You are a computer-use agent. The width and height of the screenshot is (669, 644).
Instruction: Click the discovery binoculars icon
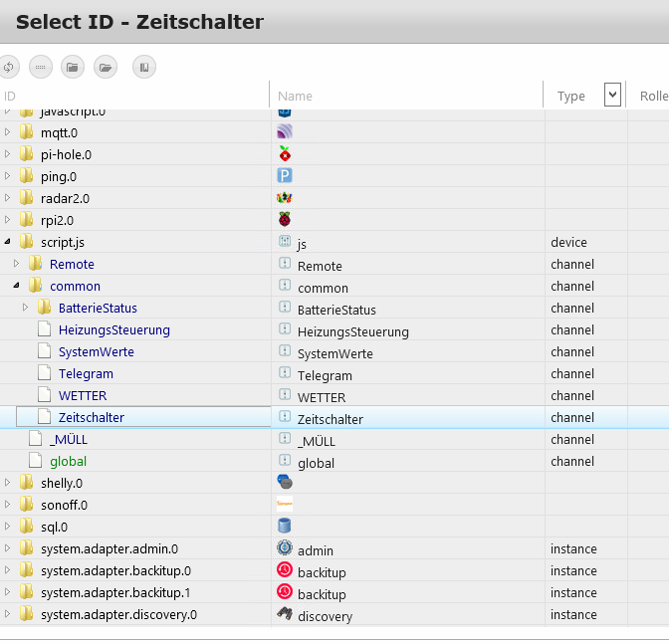(x=285, y=614)
